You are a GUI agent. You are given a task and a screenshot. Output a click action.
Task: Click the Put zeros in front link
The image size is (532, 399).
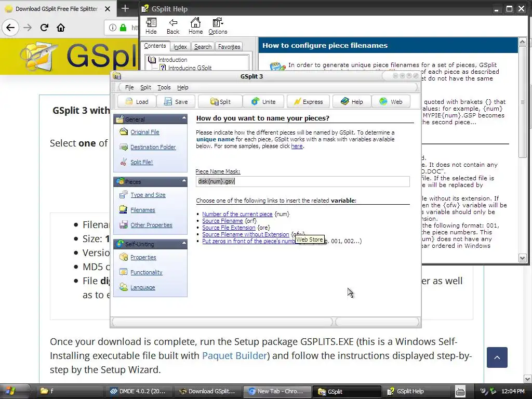pyautogui.click(x=249, y=241)
